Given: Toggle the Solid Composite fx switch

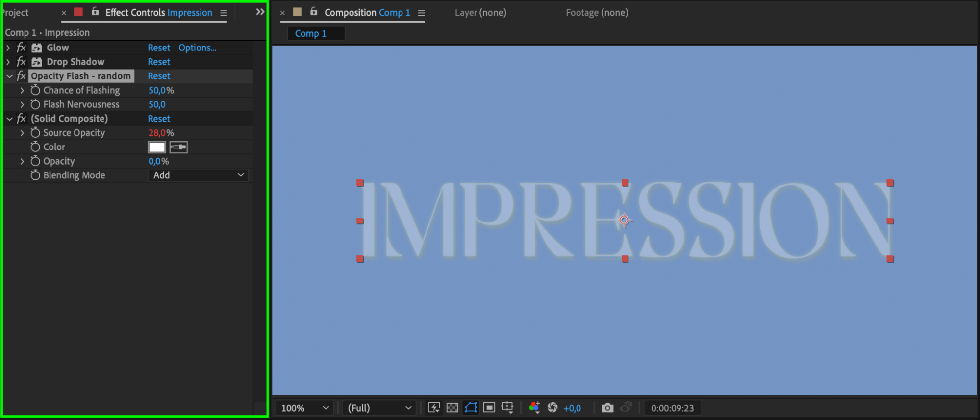Looking at the screenshot, I should (x=21, y=119).
